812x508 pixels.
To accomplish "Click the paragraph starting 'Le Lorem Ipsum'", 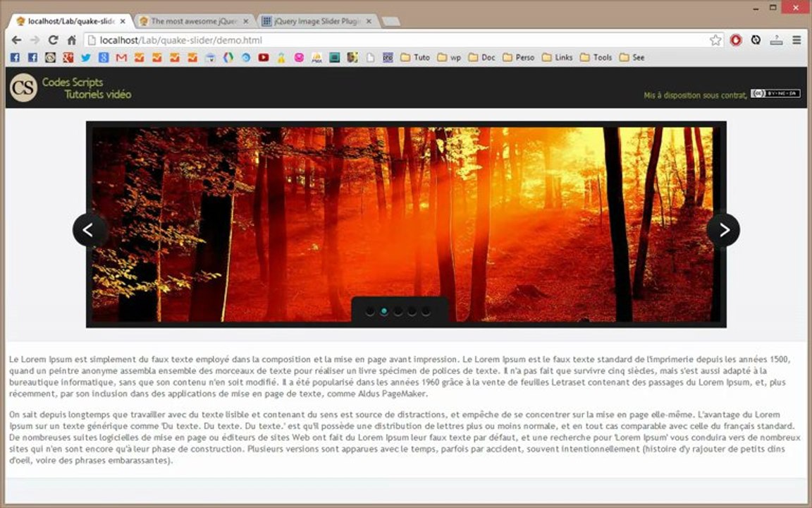I will coord(400,376).
